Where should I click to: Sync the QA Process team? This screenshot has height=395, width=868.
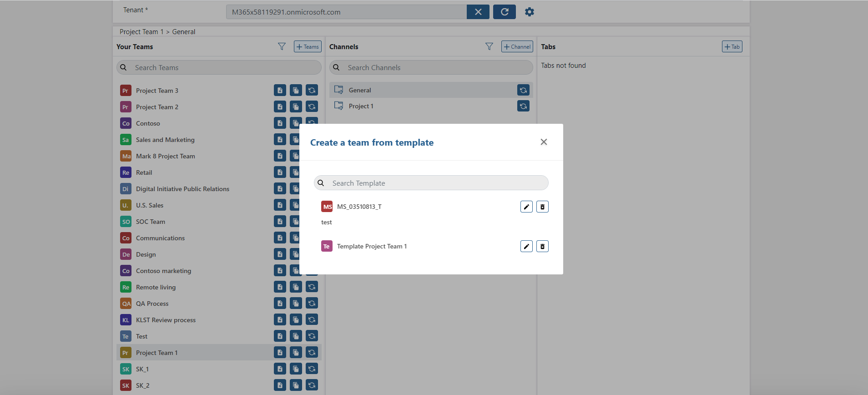point(312,303)
